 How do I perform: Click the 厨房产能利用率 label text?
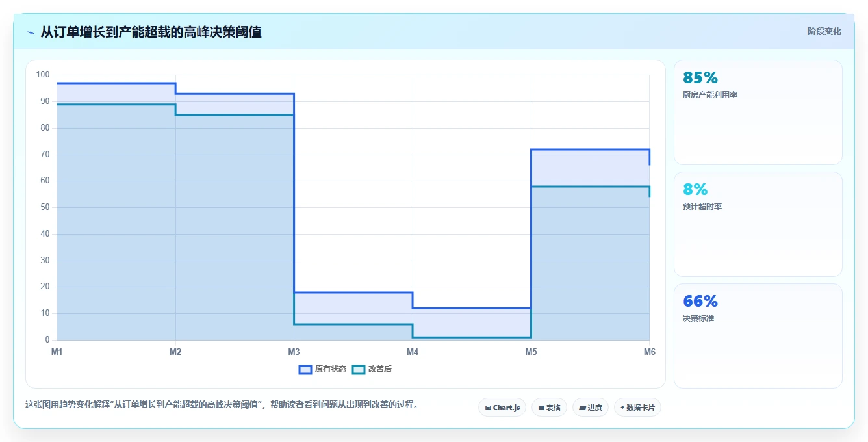click(710, 95)
